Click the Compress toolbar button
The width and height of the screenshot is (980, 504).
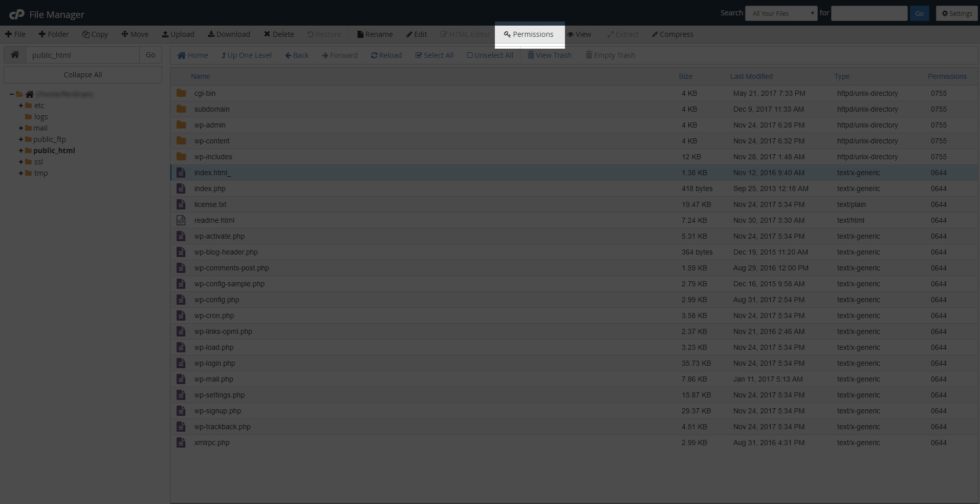click(672, 34)
